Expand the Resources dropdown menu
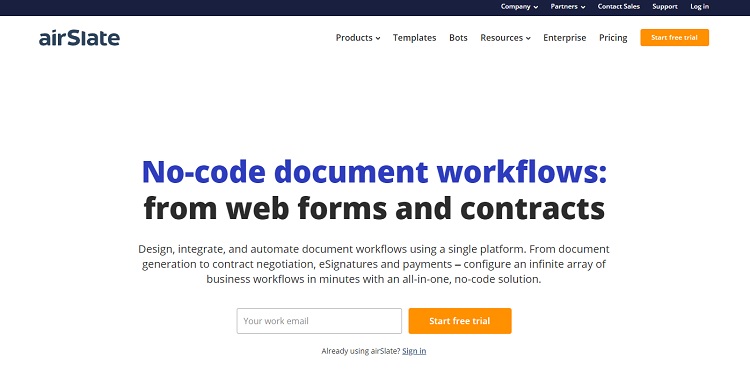This screenshot has height=387, width=750. pos(506,38)
